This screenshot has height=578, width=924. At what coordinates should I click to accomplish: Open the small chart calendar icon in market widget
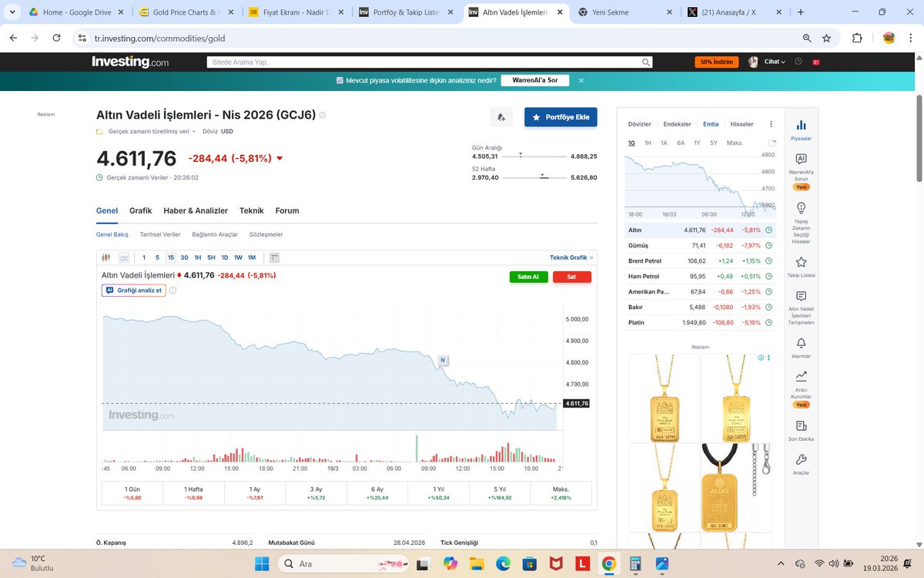pos(772,143)
